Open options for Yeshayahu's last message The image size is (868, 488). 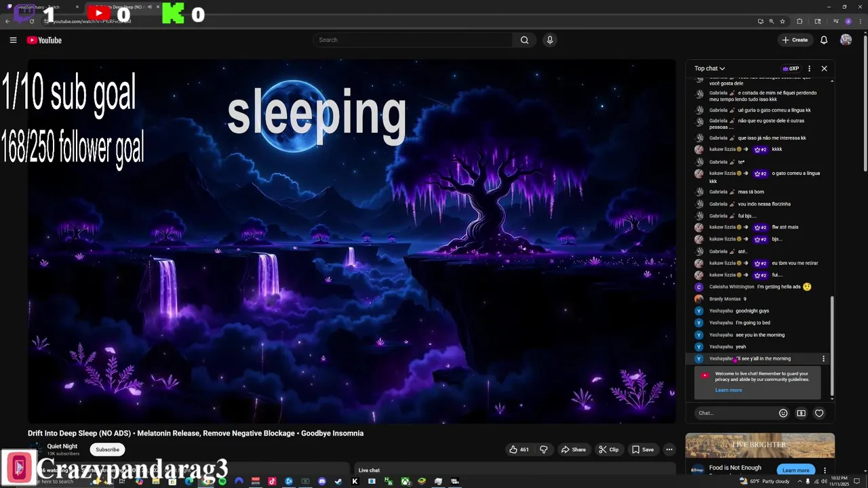point(824,359)
